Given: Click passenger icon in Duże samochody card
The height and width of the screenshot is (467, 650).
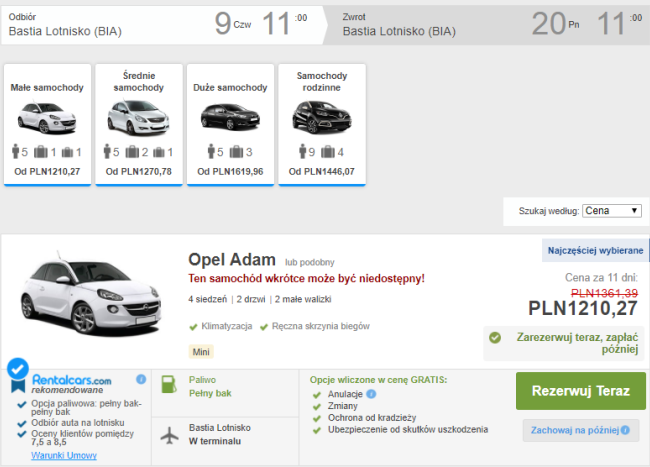Looking at the screenshot, I should (211, 152).
